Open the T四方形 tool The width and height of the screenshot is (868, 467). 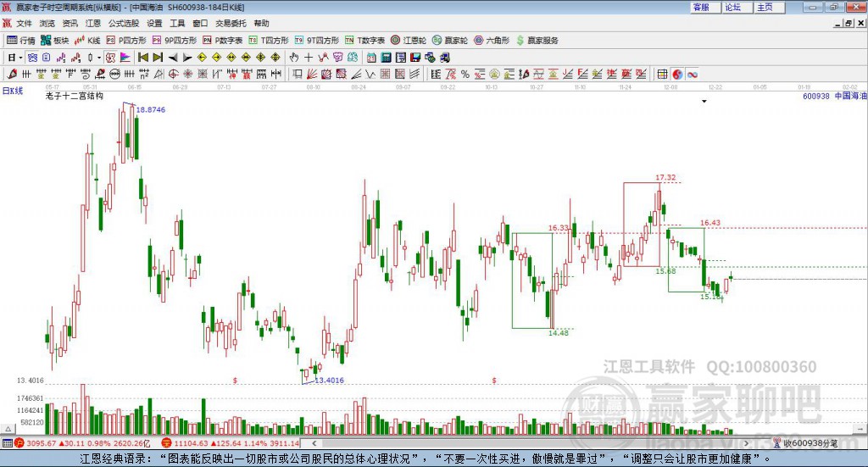269,41
